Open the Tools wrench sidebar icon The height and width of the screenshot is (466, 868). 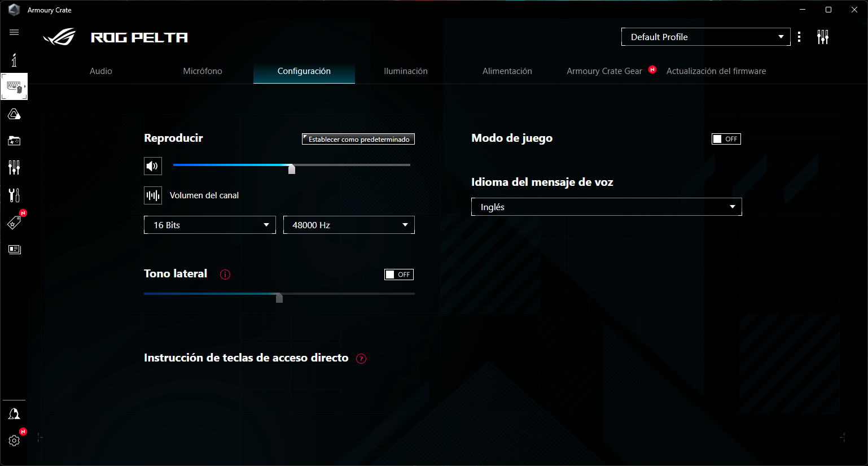(x=14, y=195)
